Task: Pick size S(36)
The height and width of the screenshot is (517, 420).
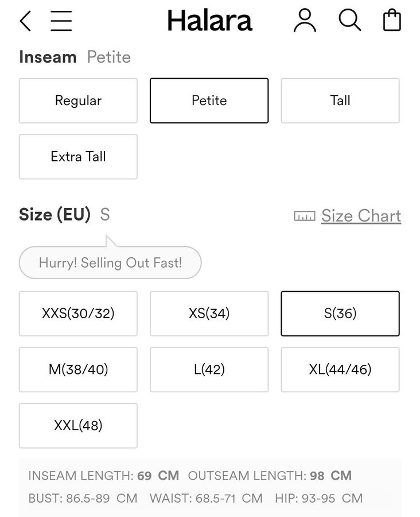Action: coord(340,314)
